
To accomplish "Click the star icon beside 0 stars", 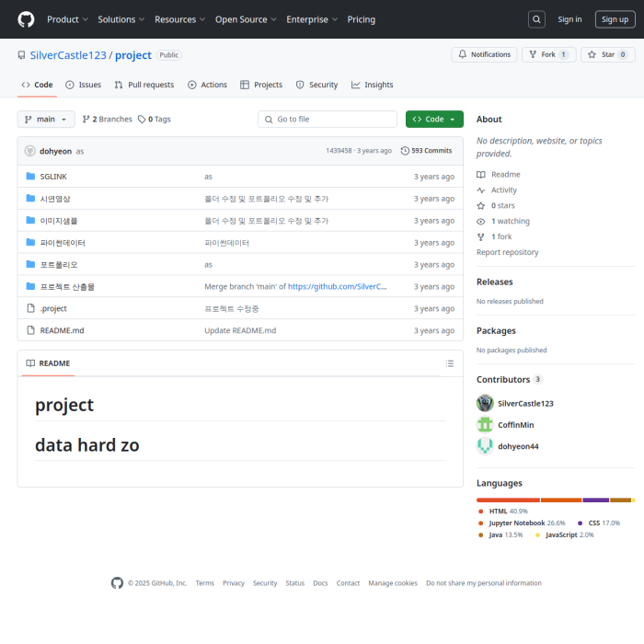I will (x=480, y=206).
